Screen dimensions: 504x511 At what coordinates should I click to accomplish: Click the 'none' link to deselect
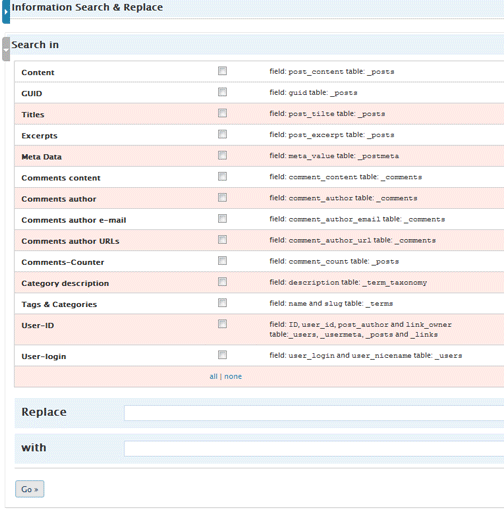[x=233, y=376]
